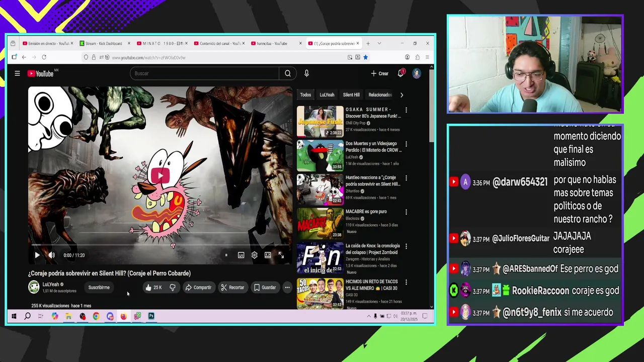The image size is (644, 362).
Task: Open the MACABRE es gore puro thumbnail
Action: click(x=320, y=223)
